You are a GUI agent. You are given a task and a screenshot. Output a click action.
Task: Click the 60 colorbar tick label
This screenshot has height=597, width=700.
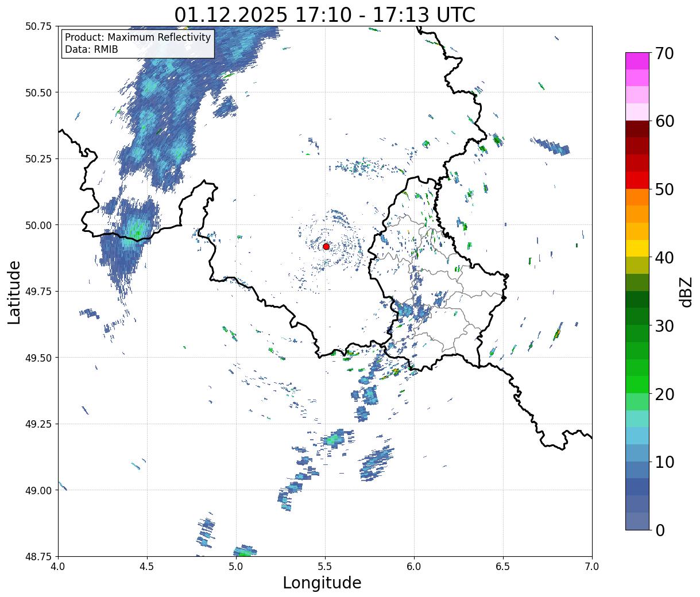tap(665, 121)
